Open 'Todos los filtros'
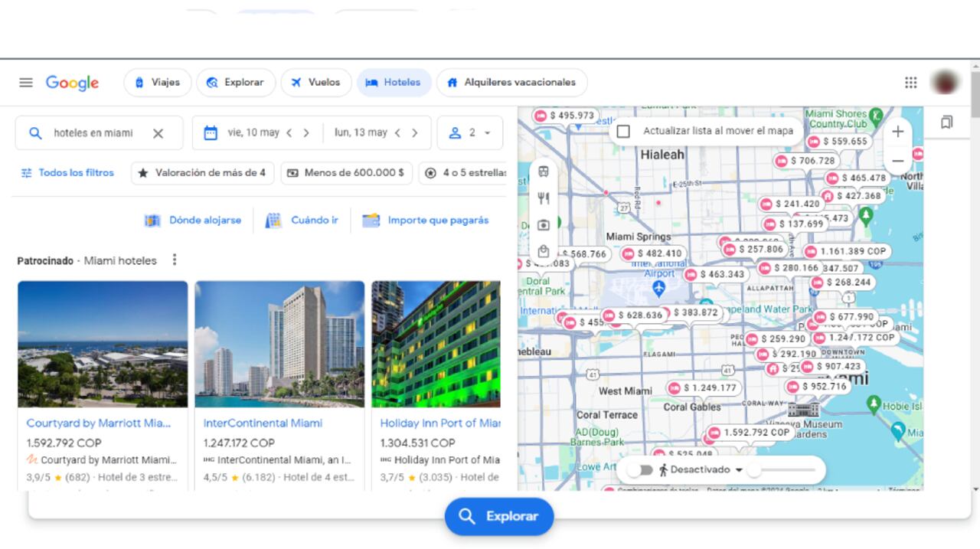This screenshot has width=980, height=549. coord(69,173)
